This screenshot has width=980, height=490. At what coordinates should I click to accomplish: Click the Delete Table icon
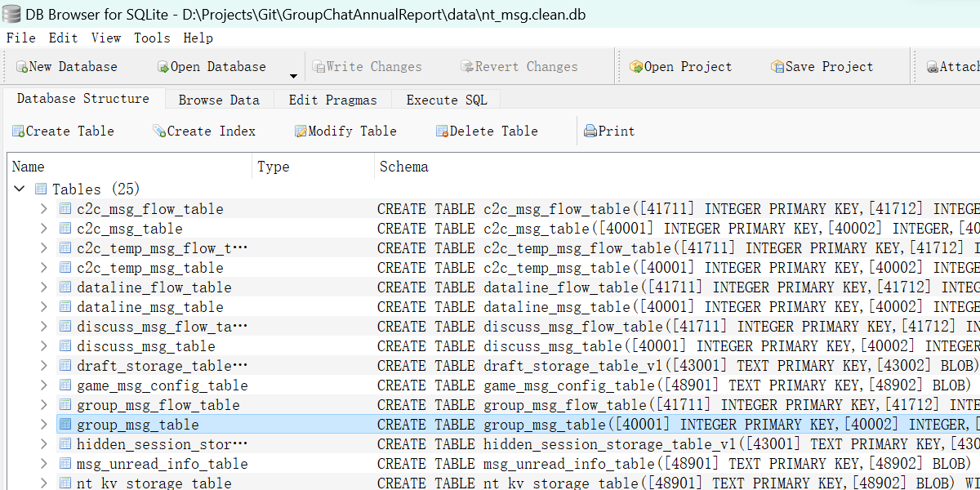[443, 131]
